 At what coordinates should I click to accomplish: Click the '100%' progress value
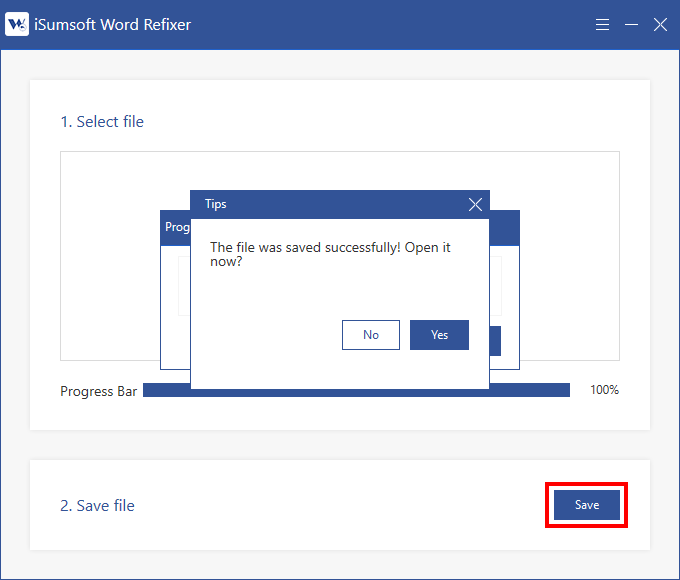pyautogui.click(x=604, y=390)
